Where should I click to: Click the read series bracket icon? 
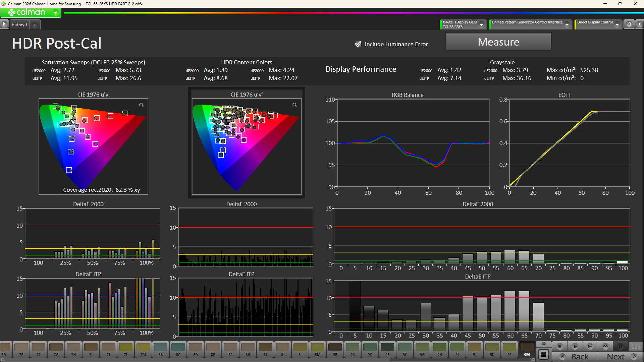pyautogui.click(x=590, y=346)
